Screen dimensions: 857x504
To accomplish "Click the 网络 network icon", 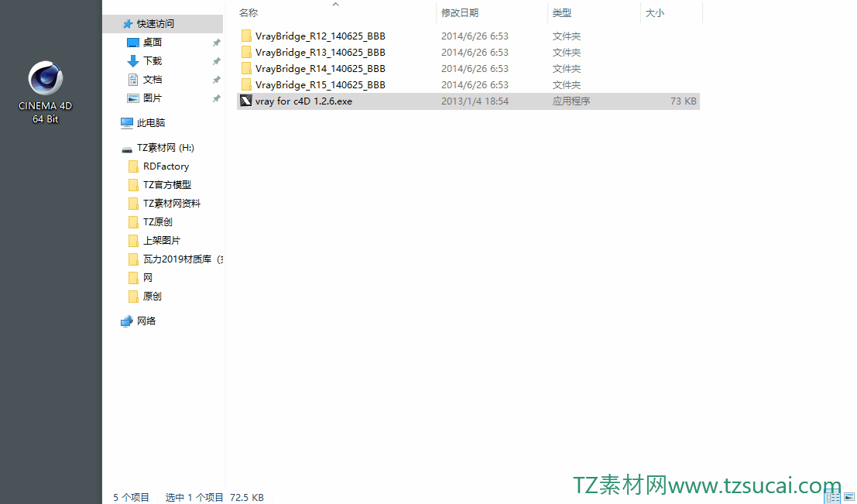I will [x=127, y=321].
